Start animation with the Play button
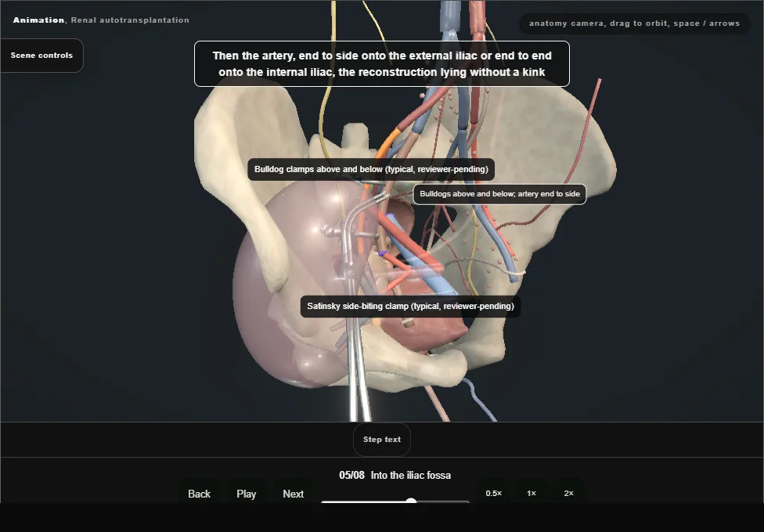 coord(246,494)
